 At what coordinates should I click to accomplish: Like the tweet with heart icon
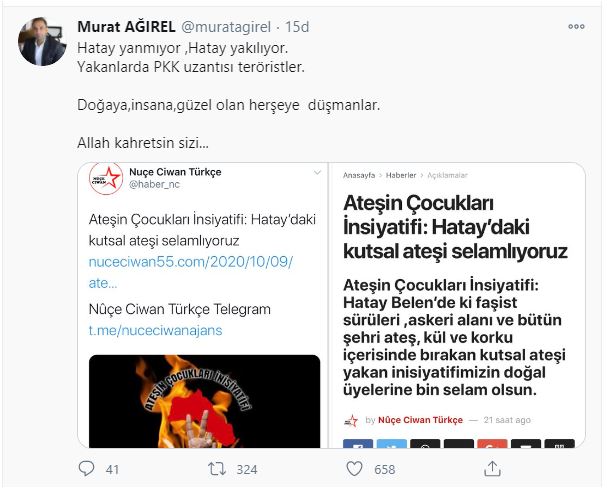tap(354, 469)
